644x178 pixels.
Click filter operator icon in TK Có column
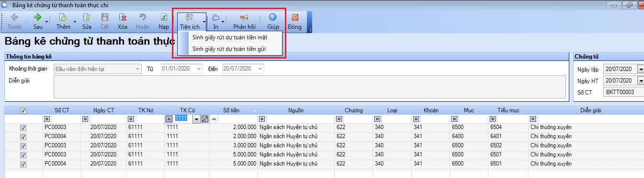(169, 119)
